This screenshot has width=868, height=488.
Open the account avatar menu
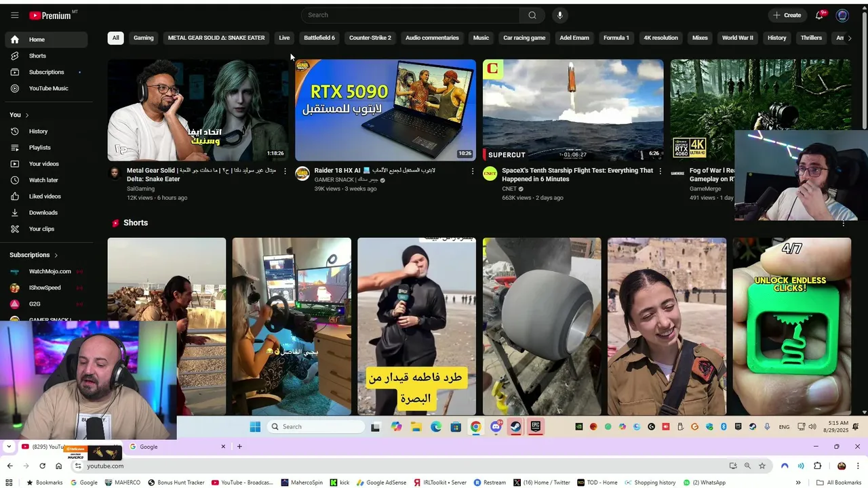(x=842, y=15)
